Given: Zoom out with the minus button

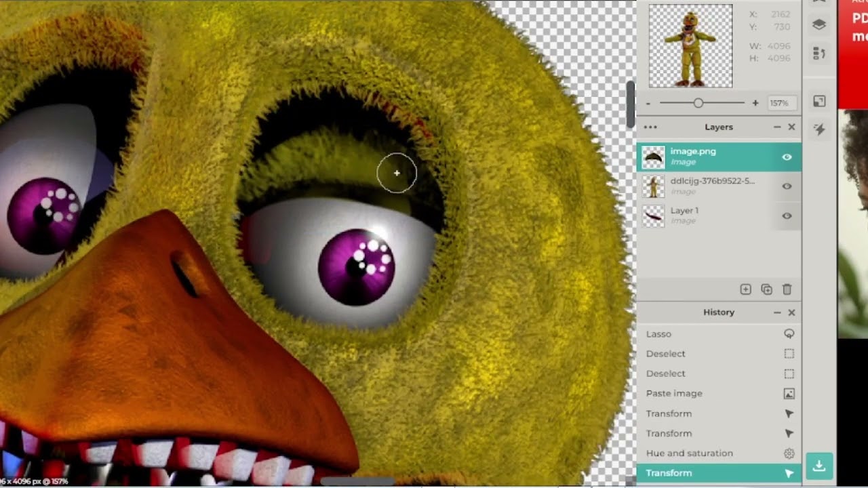Looking at the screenshot, I should (x=648, y=103).
